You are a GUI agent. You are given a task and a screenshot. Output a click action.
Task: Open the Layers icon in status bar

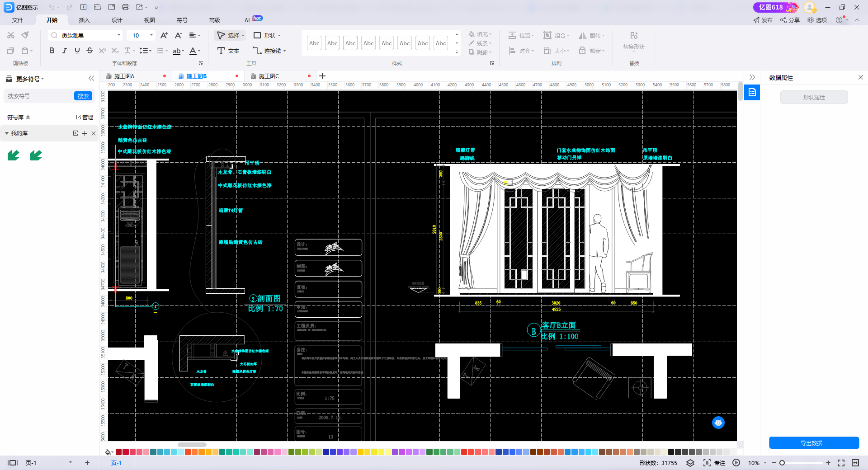pos(690,463)
